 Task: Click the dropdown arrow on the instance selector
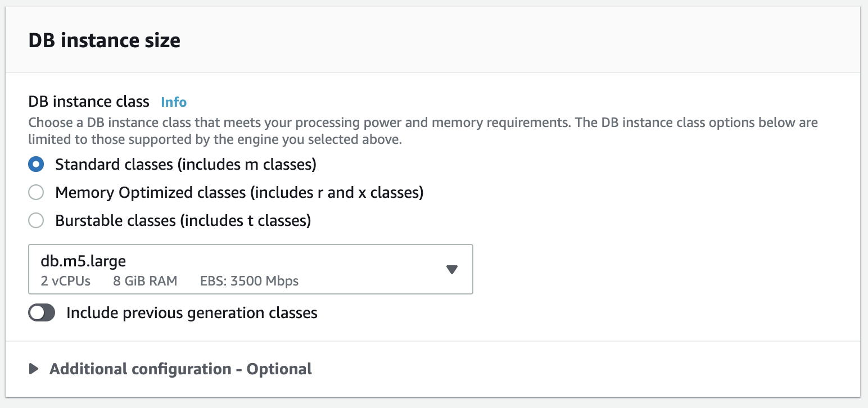pos(452,270)
